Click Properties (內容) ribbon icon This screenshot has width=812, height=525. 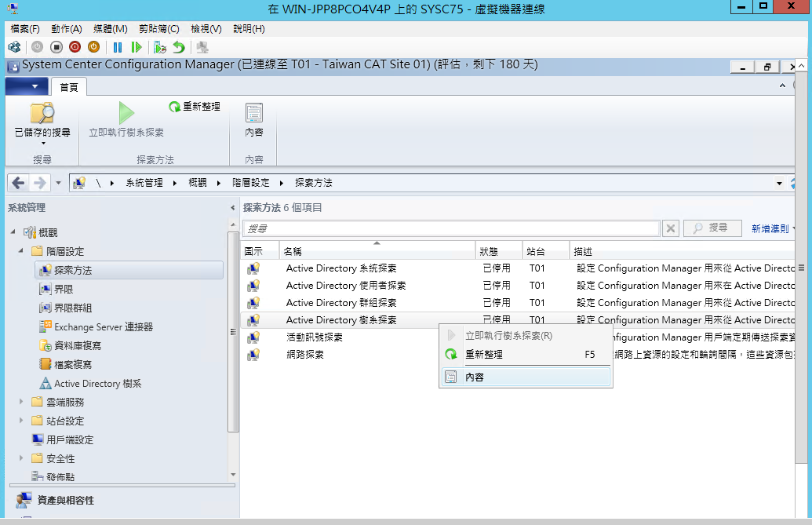click(253, 120)
